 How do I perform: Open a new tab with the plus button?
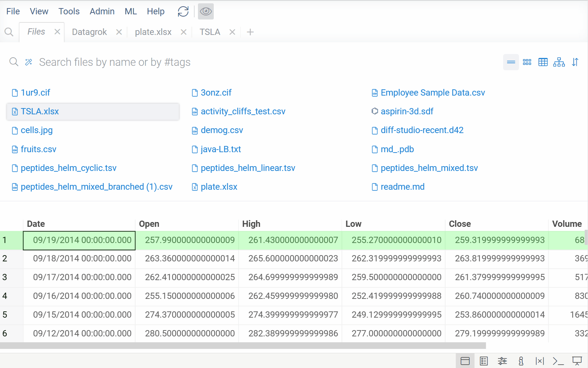coord(250,32)
